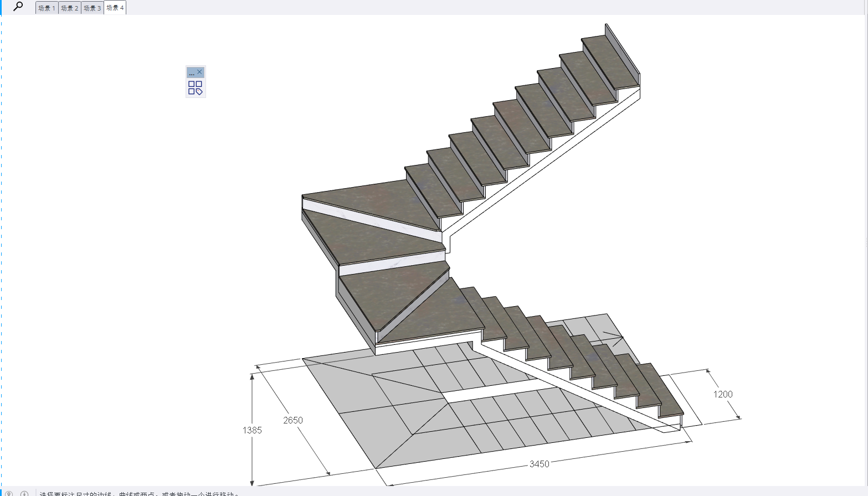Open the 场景 2 scene tab
This screenshot has width=868, height=496.
69,8
